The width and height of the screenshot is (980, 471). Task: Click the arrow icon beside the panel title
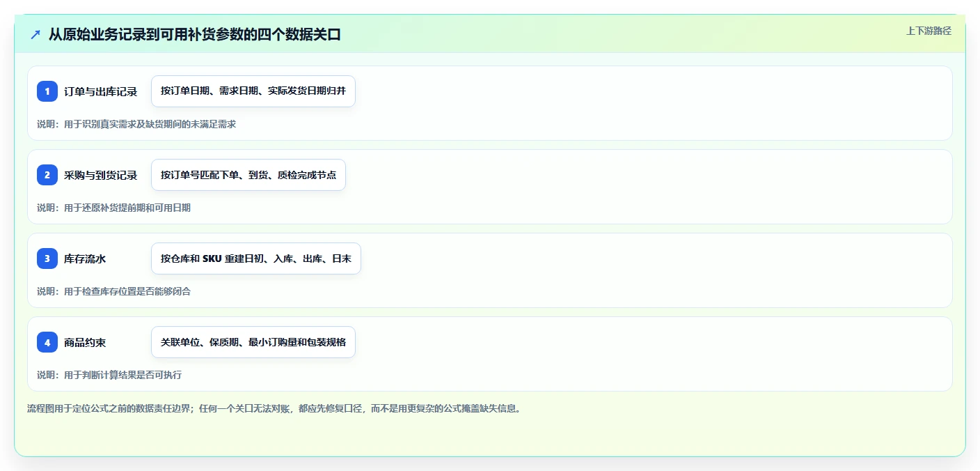35,34
